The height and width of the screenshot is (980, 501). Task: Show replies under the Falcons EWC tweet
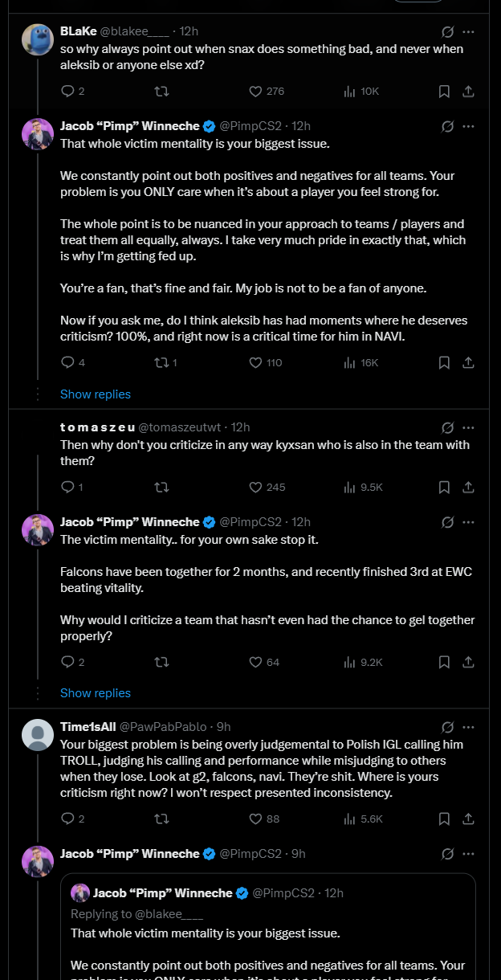(95, 693)
